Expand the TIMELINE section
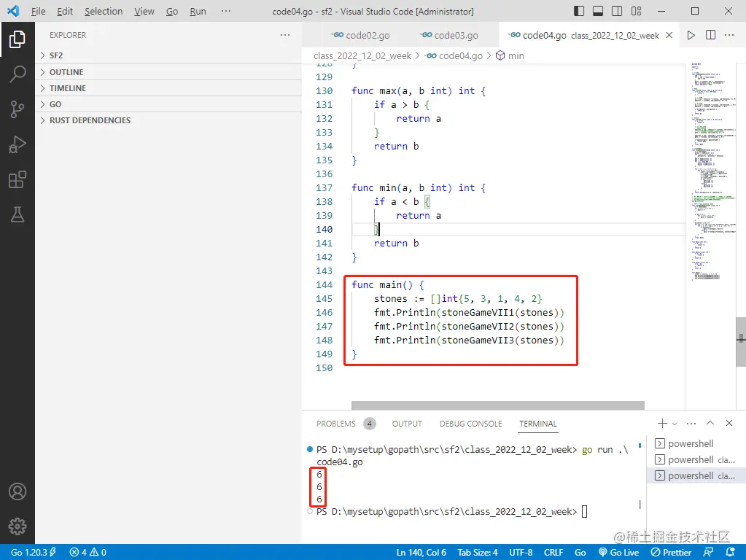Screen dimensions: 746x560 coord(168,88)
